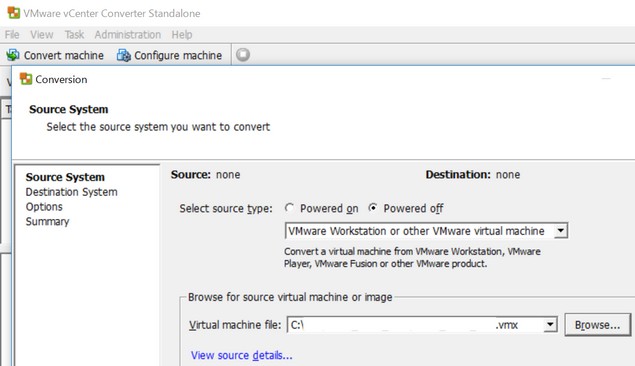The height and width of the screenshot is (366, 635).
Task: Click the 'Destination: none' status text
Action: click(x=473, y=175)
